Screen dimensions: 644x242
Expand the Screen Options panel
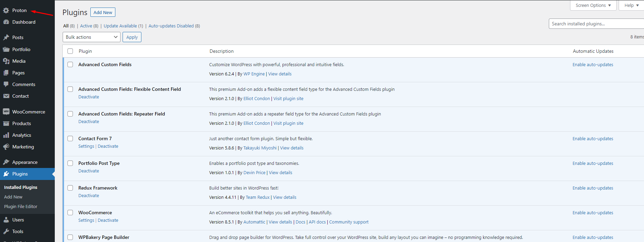(x=593, y=5)
